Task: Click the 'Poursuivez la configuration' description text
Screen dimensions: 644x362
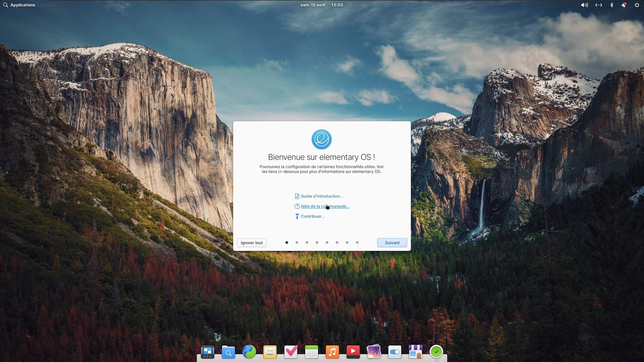Action: coord(321,169)
